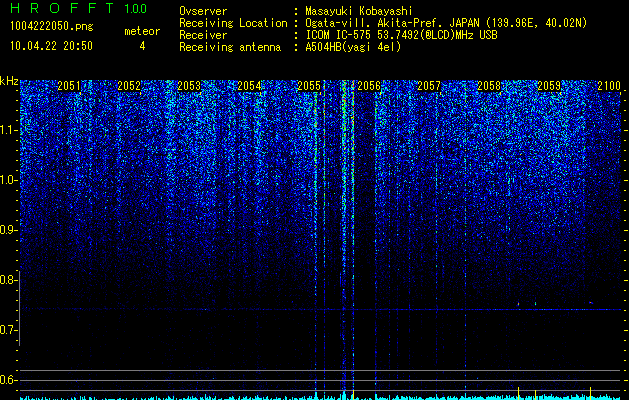Viewport: 629px width, 400px height.
Task: Click the 2100 time marker
Action: (x=609, y=86)
